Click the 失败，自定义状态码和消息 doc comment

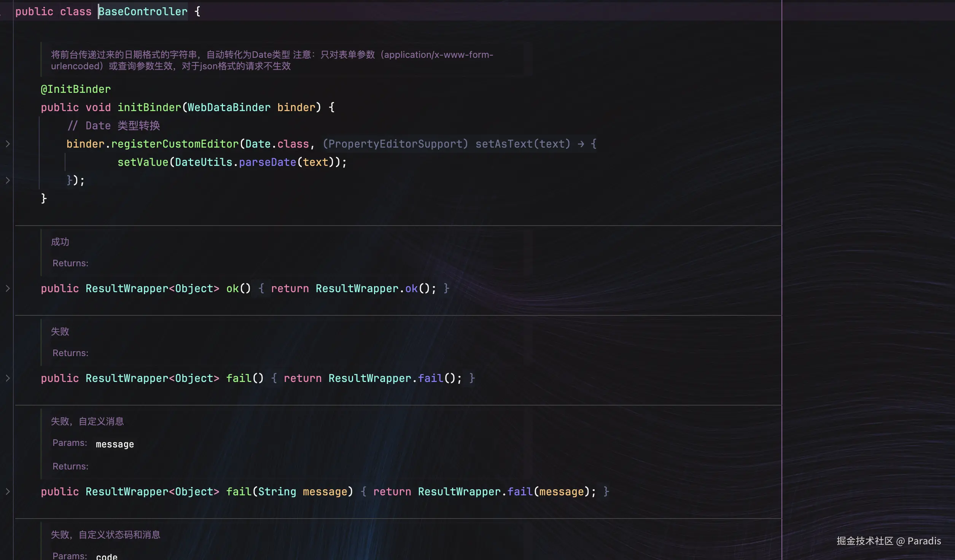point(105,535)
